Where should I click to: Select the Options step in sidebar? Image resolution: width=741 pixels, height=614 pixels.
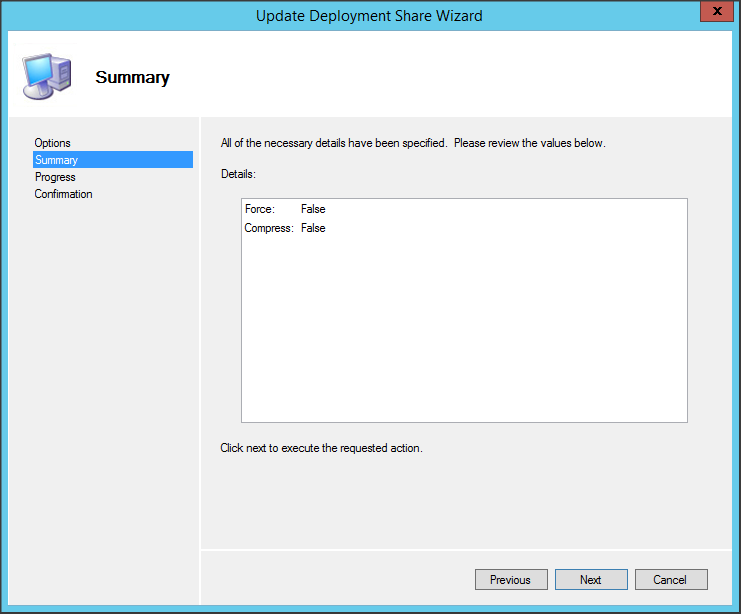pos(52,143)
